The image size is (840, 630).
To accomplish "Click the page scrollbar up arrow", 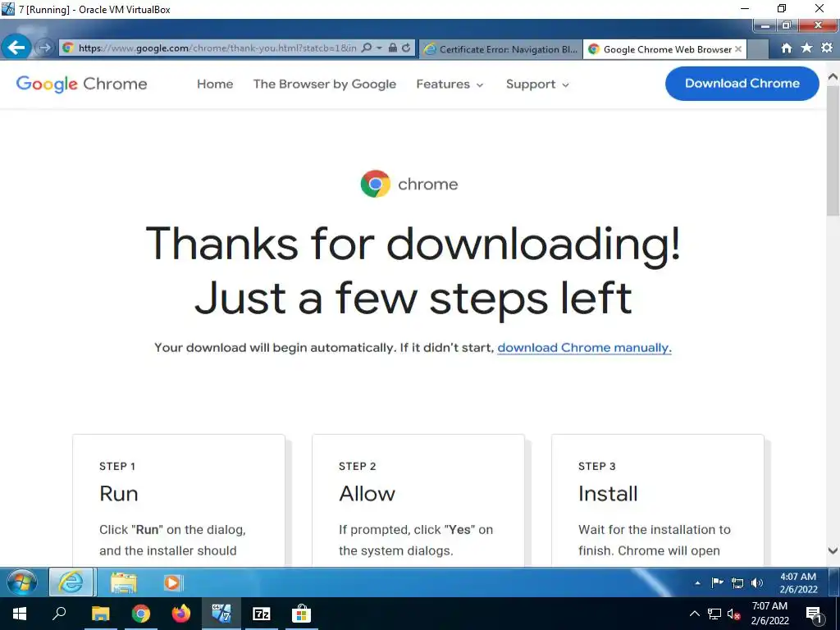I will 833,77.
